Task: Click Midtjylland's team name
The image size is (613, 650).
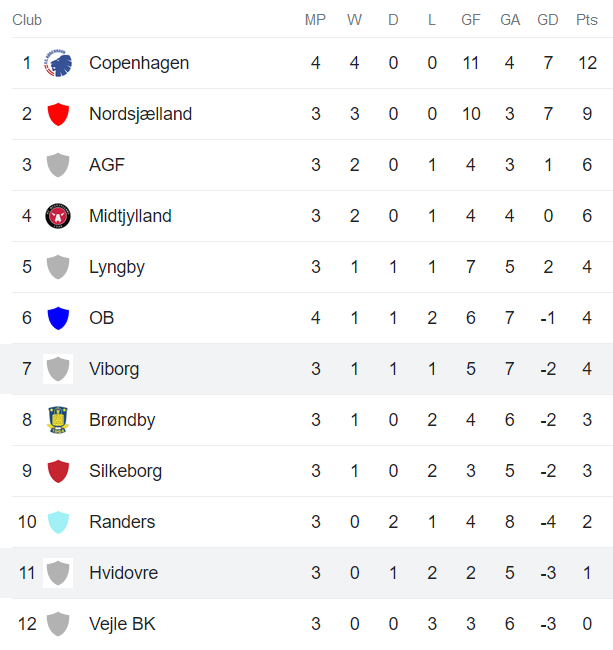Action: tap(130, 216)
